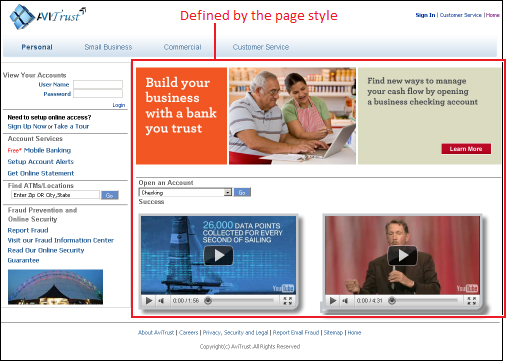The width and height of the screenshot is (506, 362).
Task: Click Go next to Open an Account
Action: pyautogui.click(x=242, y=192)
